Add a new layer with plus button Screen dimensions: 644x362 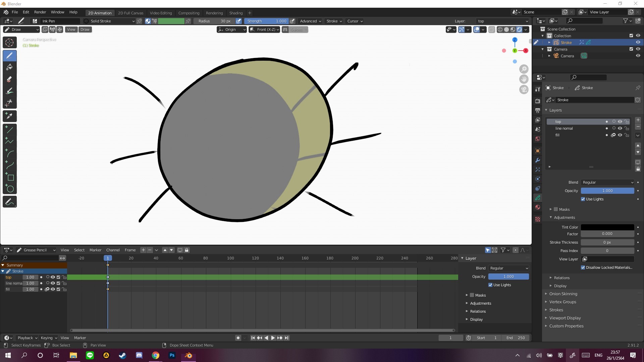tap(638, 120)
